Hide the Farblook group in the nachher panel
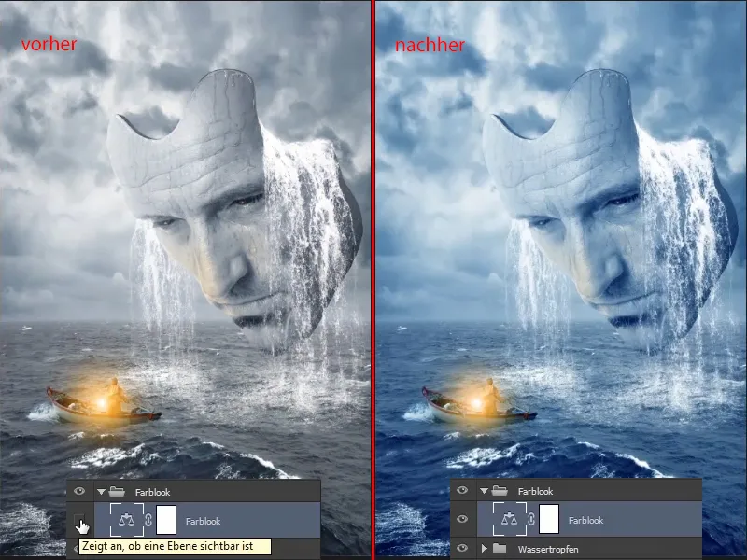Screen dimensions: 747x560 pos(462,490)
